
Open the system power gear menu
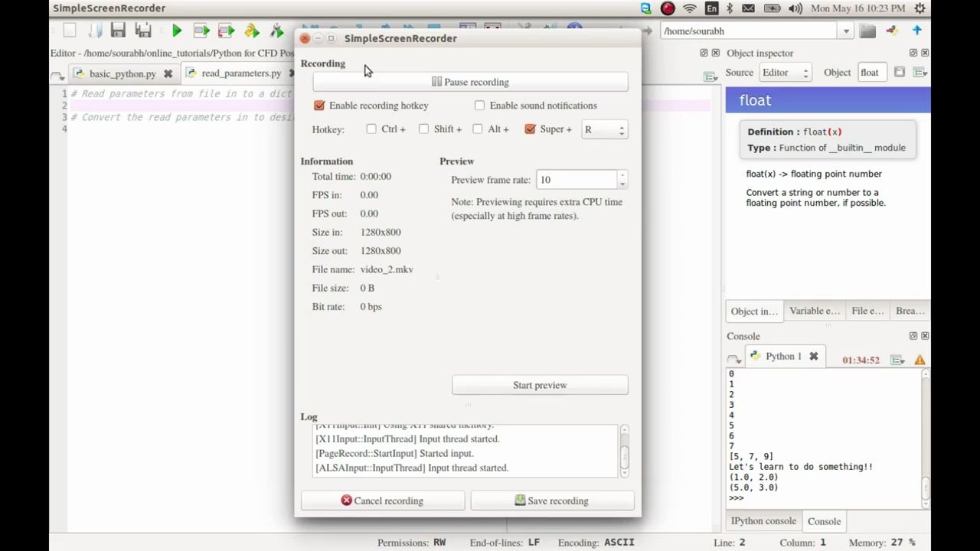(x=920, y=8)
